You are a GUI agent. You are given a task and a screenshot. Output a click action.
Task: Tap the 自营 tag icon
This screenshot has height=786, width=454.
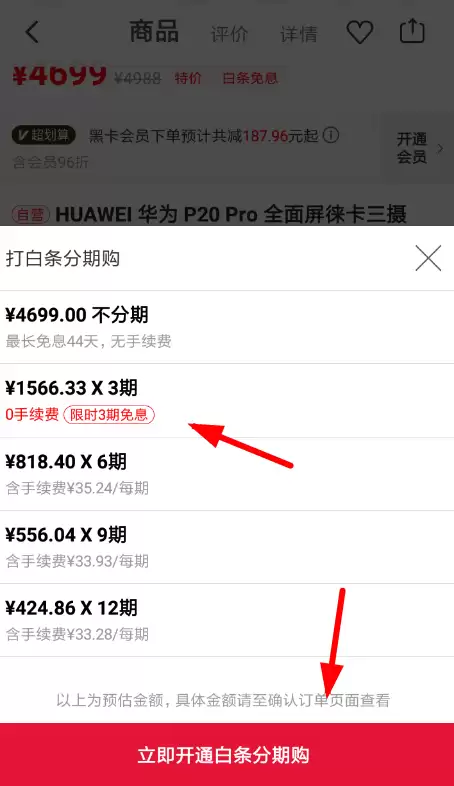coord(31,215)
